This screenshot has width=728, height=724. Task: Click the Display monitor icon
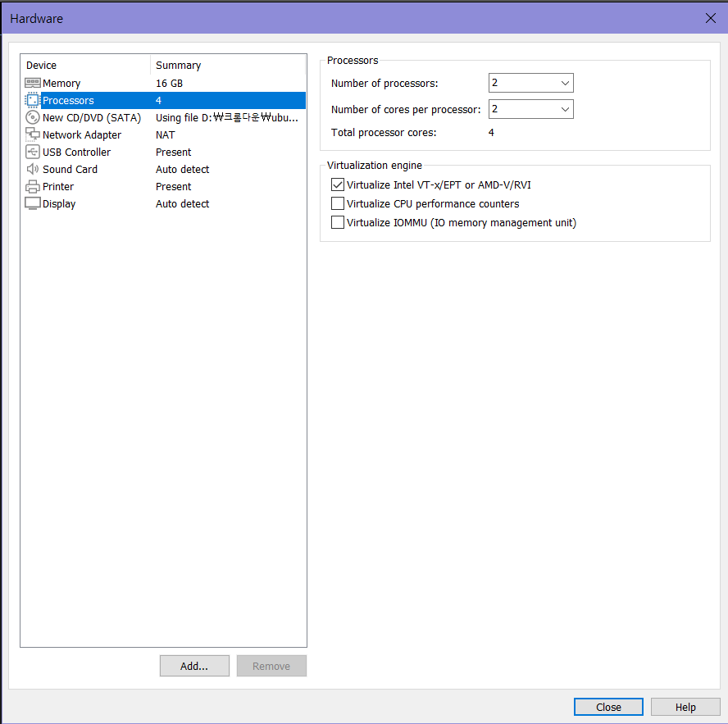click(33, 203)
